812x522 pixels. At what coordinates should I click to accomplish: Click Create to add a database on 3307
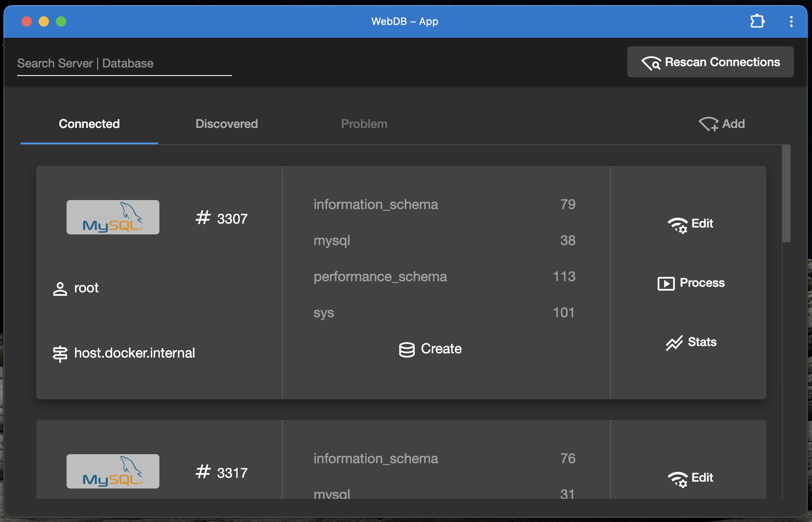click(x=430, y=349)
